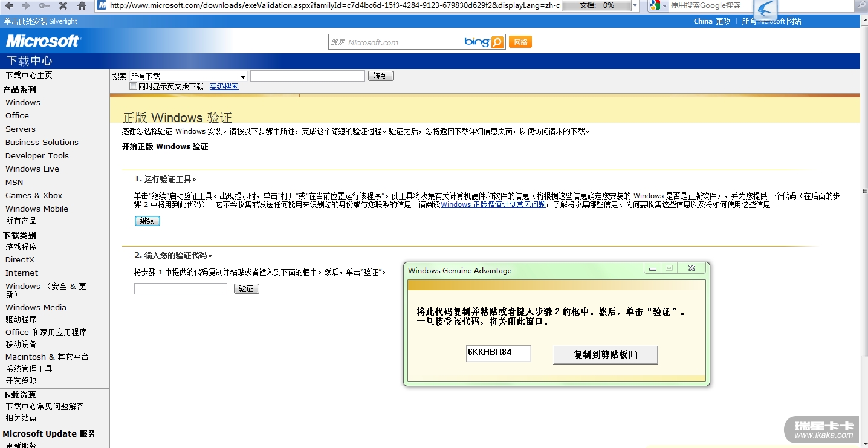The height and width of the screenshot is (448, 868).
Task: Click the orange bing search magnifier button
Action: point(497,42)
